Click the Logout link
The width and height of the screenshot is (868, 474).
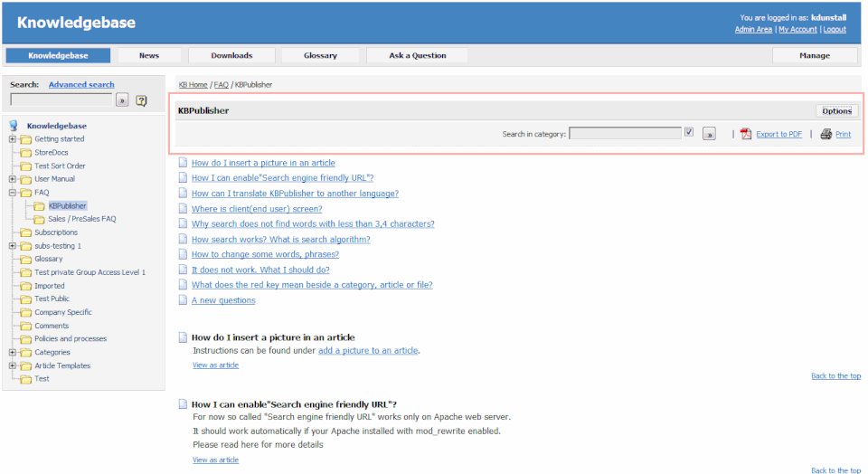[835, 29]
